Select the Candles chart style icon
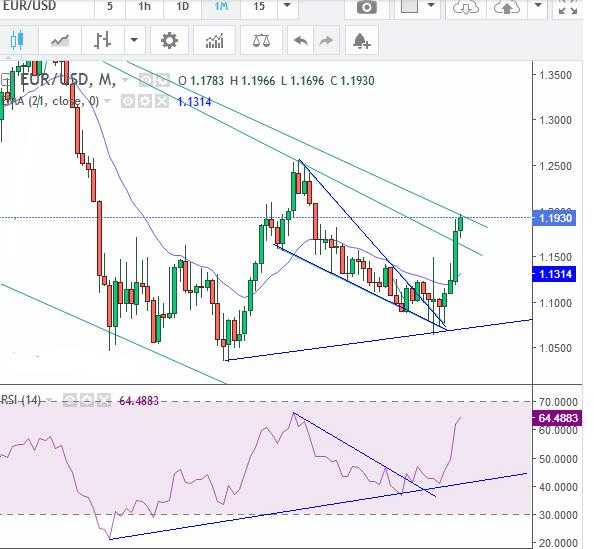Viewport: 594px width, 549px height. 17,40
